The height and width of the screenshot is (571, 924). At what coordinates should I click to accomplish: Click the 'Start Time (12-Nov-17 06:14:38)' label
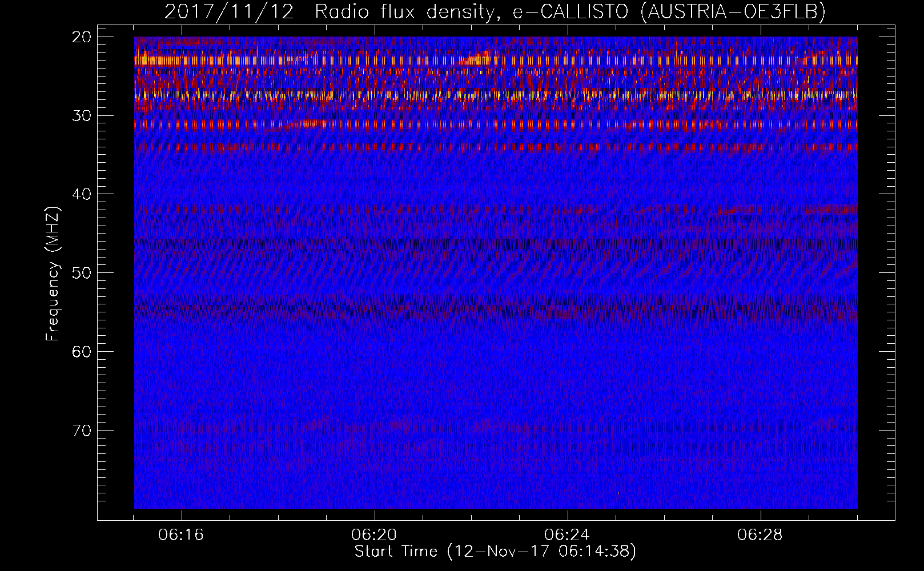[x=495, y=552]
